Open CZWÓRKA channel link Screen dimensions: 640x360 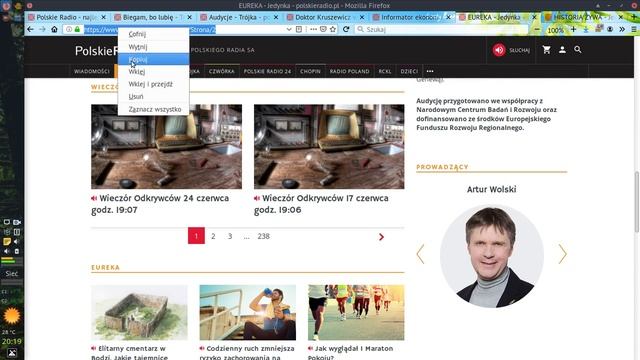(222, 71)
